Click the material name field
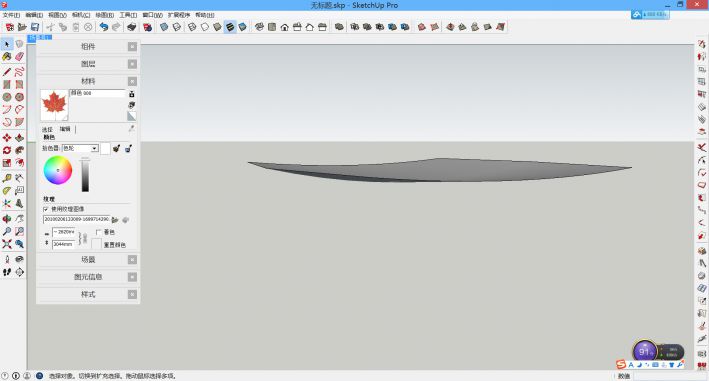Viewport: 709px width, 381px height. tap(97, 93)
